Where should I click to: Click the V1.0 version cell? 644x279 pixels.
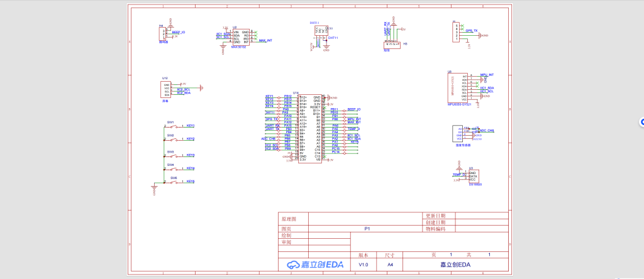(x=364, y=265)
